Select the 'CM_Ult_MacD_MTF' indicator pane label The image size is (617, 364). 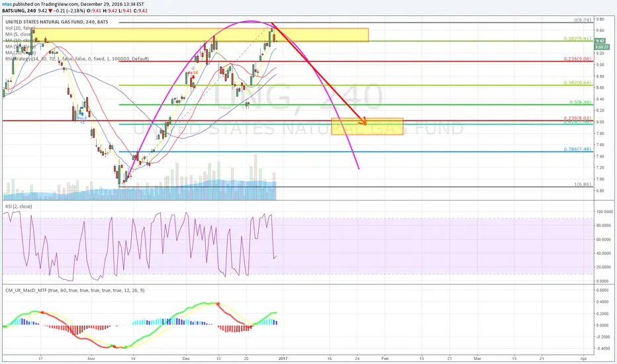[75, 290]
